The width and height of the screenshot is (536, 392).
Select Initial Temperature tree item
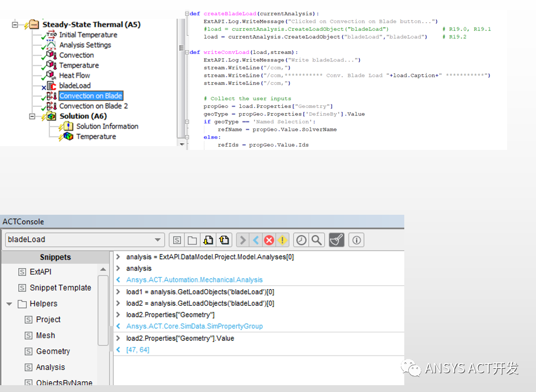88,35
